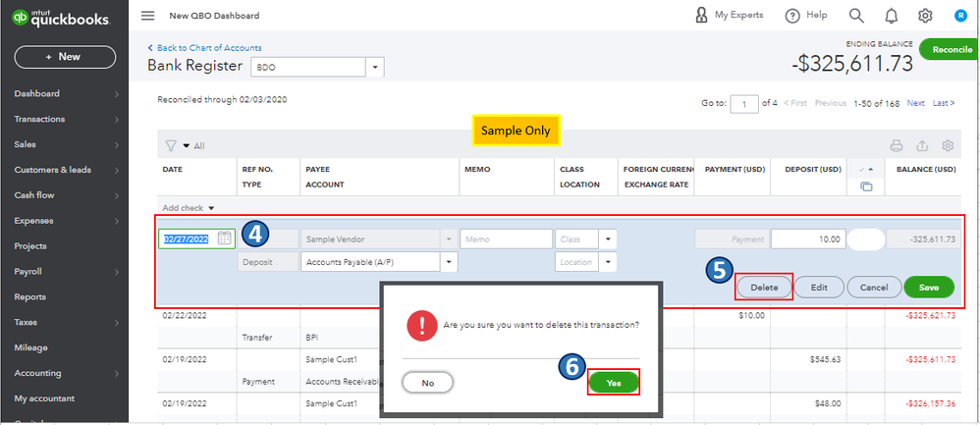Click the Go to page number field

point(743,104)
